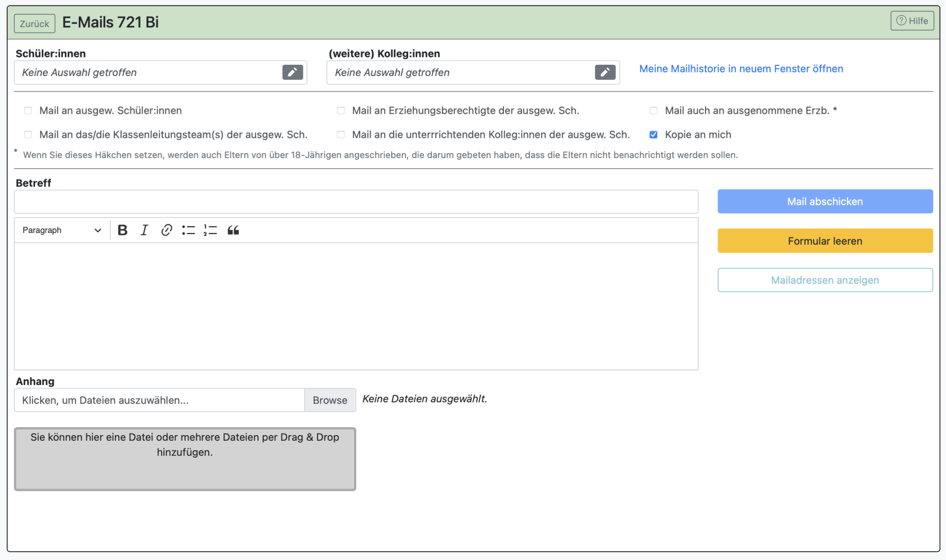Clear the form with Formular leeren

tap(825, 241)
